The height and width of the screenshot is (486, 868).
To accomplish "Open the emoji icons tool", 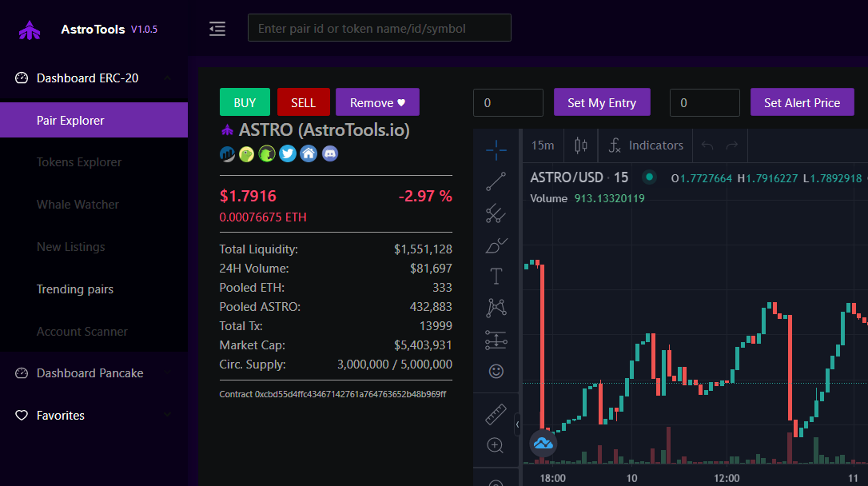I will click(496, 371).
